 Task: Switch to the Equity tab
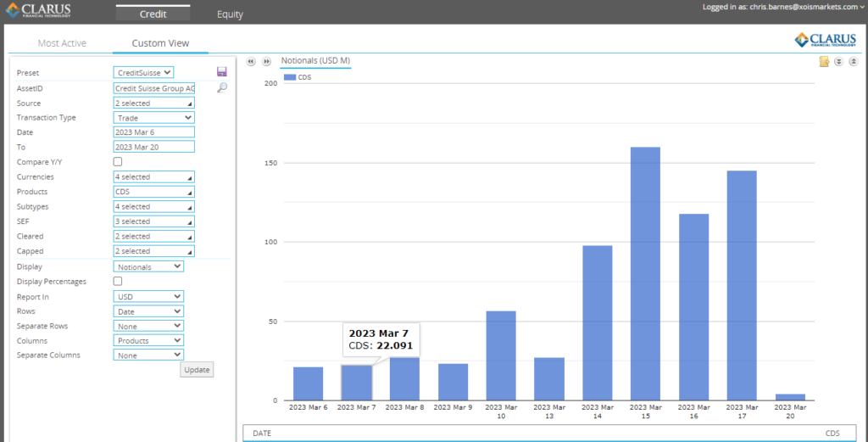230,14
